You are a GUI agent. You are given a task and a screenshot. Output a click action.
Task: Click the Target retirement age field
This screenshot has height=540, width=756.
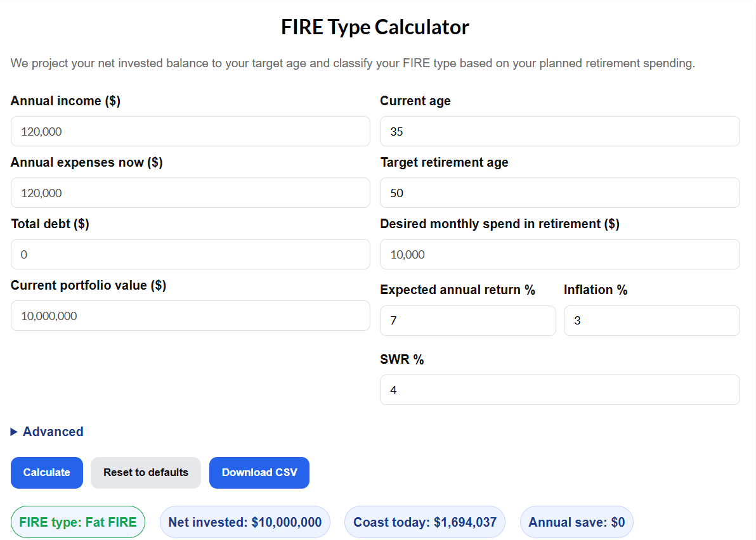click(x=559, y=193)
